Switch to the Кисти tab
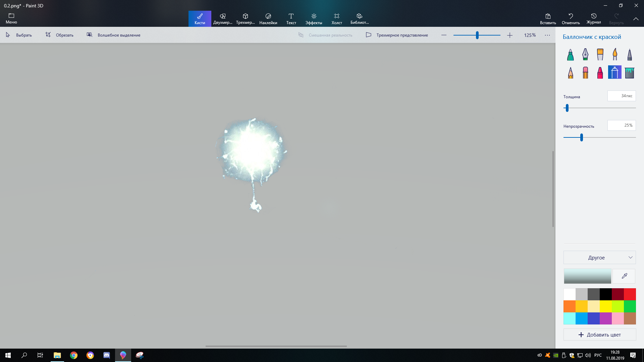 click(200, 19)
